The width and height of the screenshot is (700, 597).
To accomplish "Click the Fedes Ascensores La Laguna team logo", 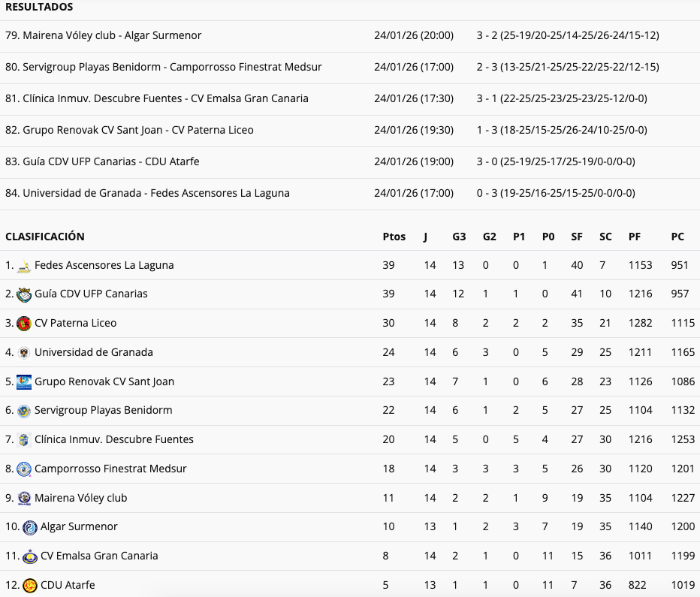I will tap(24, 266).
